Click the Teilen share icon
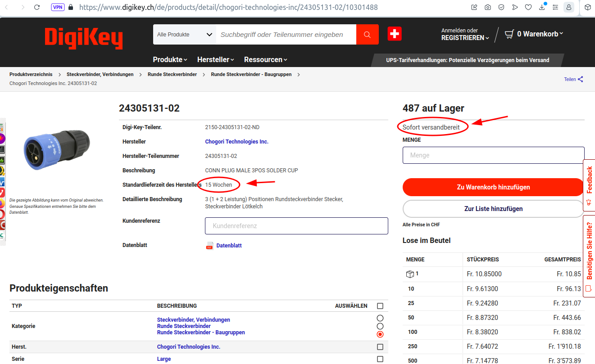This screenshot has width=595, height=364. coord(581,79)
